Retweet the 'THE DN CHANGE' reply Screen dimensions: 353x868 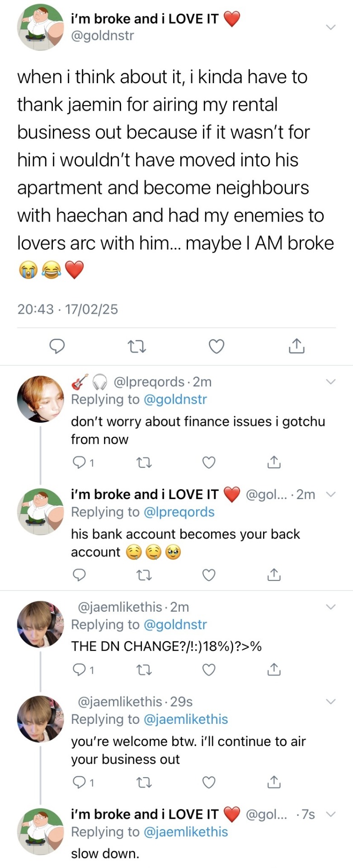click(144, 670)
